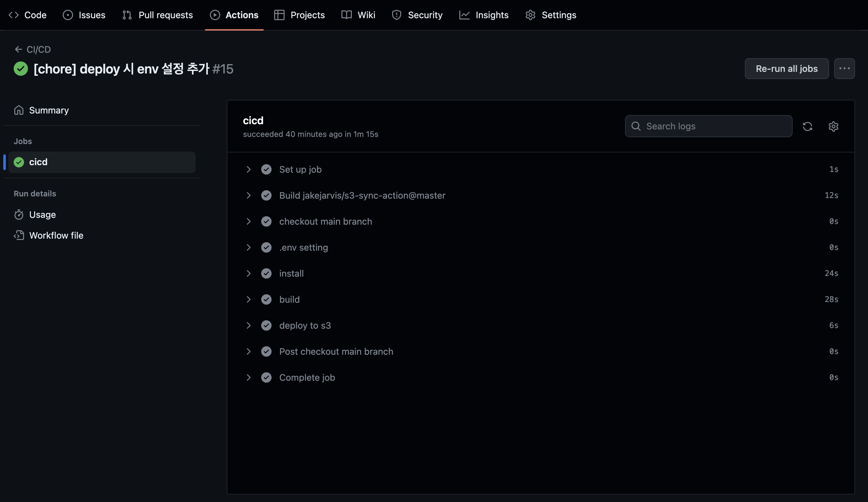Click the refresh logs icon
The height and width of the screenshot is (502, 868).
pos(807,126)
